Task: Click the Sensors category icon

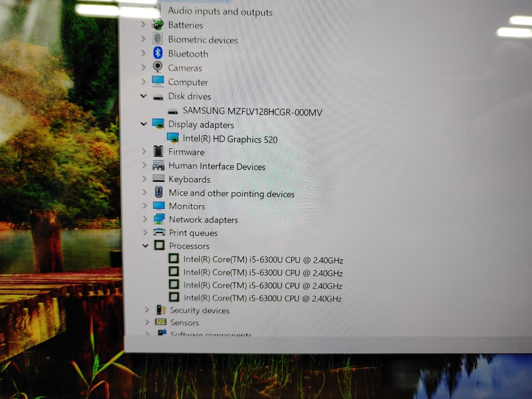Action: click(161, 322)
